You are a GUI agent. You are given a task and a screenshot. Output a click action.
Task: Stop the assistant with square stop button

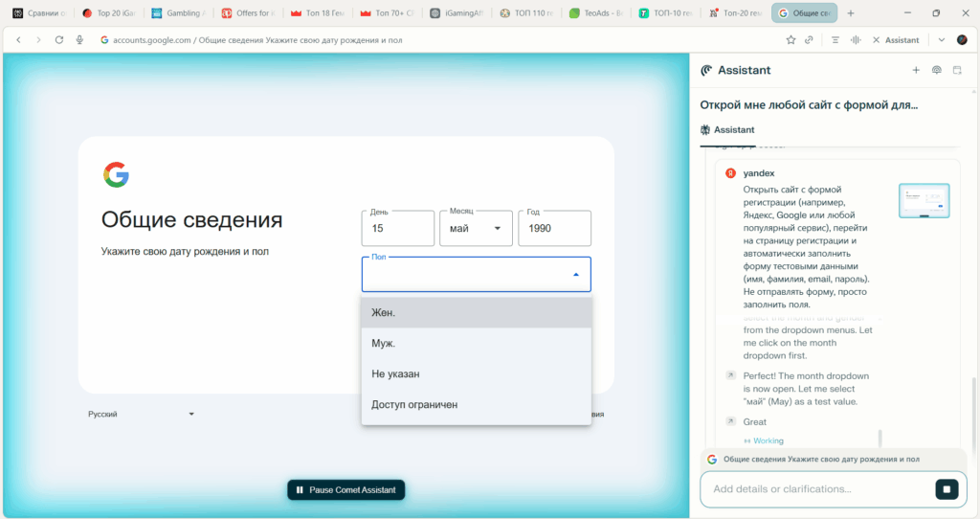click(947, 489)
